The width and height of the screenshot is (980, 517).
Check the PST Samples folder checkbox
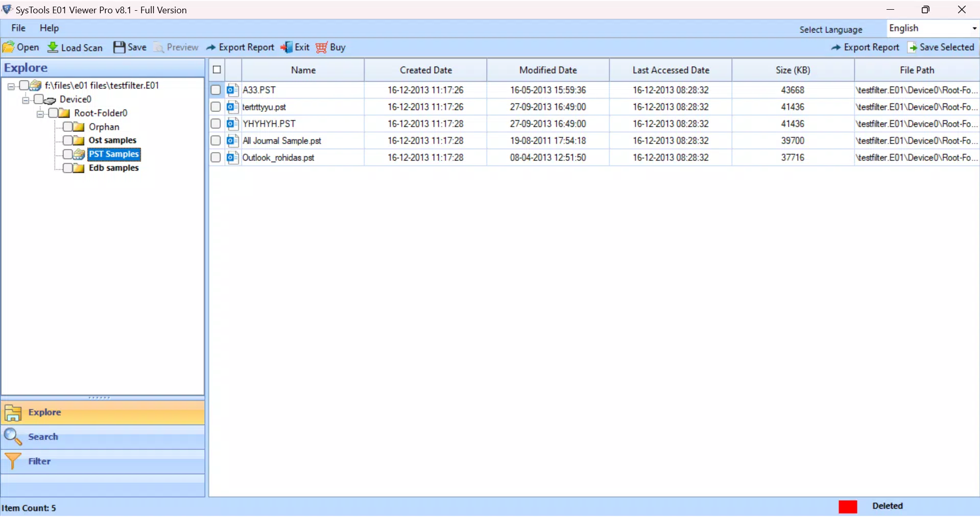67,154
